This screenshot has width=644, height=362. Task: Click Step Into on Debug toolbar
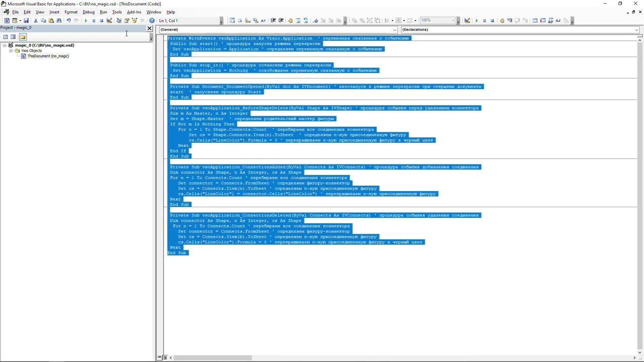pos(509,21)
